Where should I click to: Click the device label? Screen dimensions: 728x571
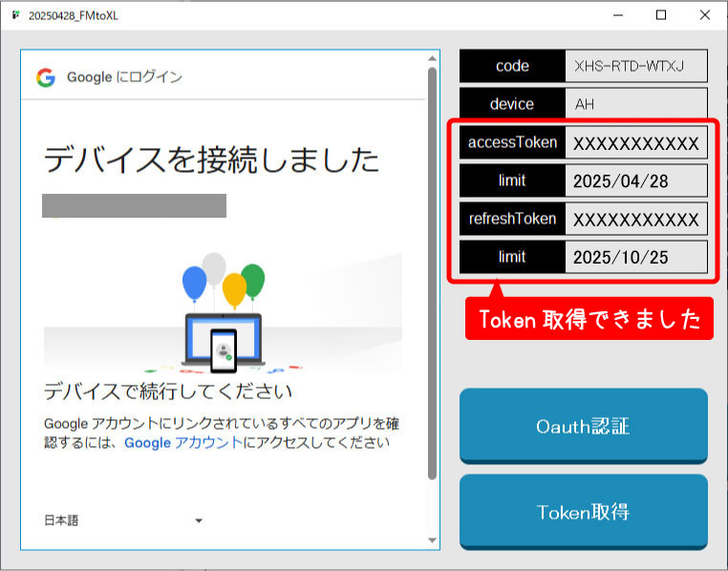pos(513,104)
